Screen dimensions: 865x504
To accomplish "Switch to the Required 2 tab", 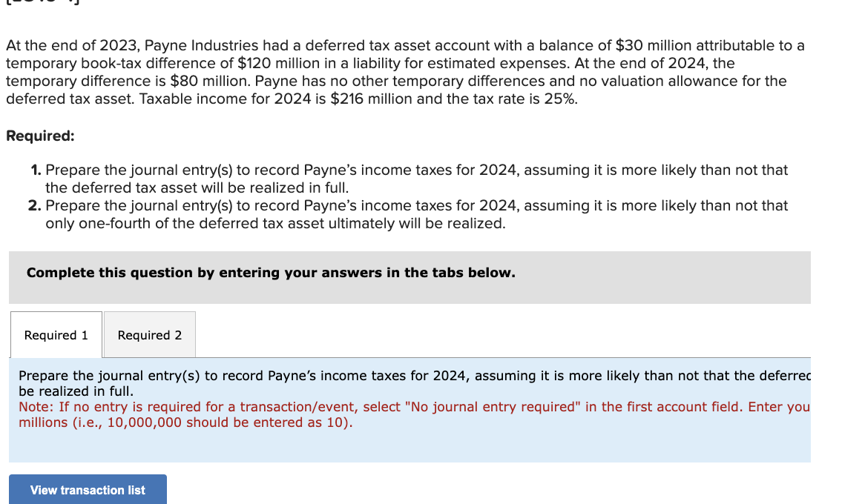I will pyautogui.click(x=148, y=335).
